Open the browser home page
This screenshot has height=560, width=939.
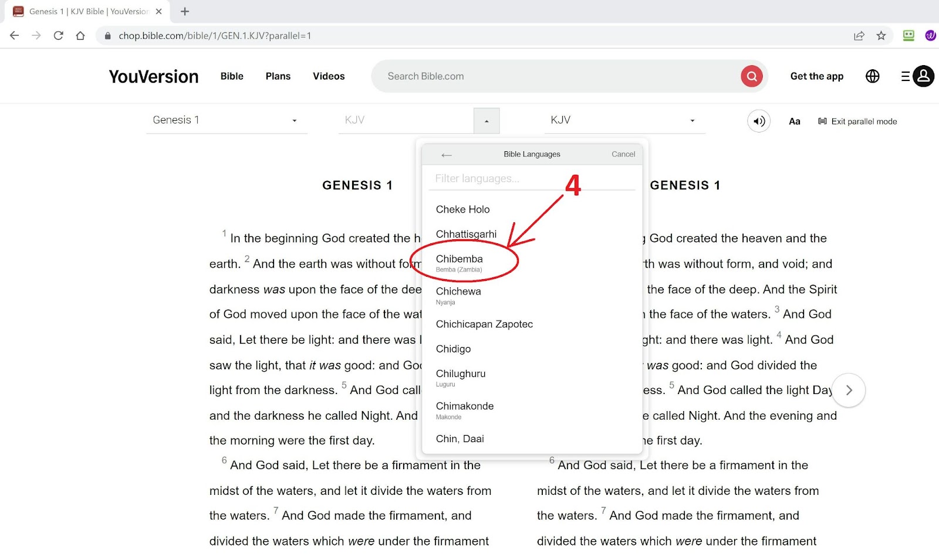pos(80,36)
